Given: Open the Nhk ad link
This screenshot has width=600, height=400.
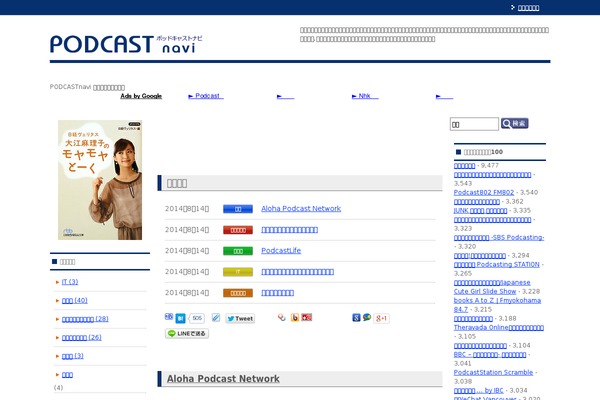Looking at the screenshot, I should (x=365, y=96).
